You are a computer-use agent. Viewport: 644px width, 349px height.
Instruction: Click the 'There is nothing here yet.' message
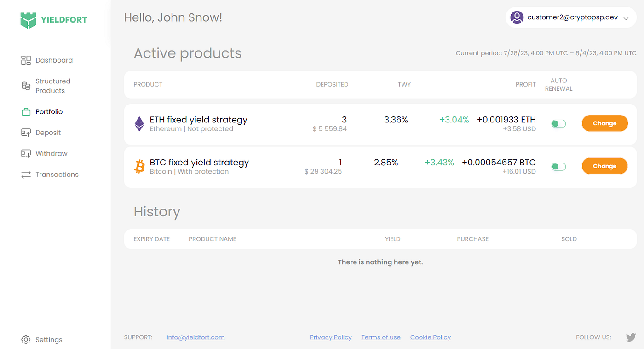380,262
